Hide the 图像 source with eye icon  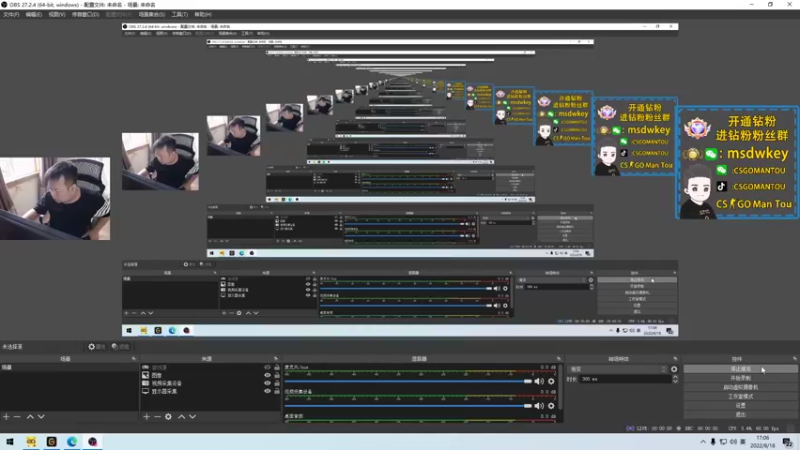pyautogui.click(x=267, y=375)
